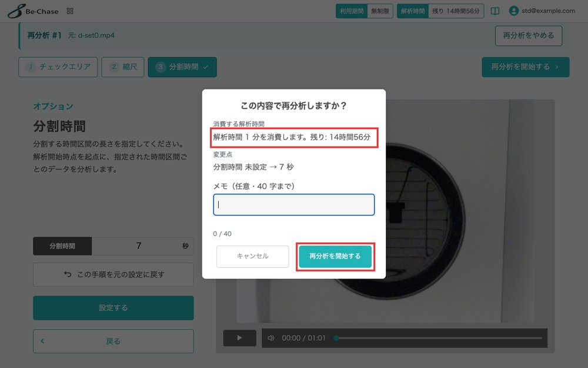Image resolution: width=588 pixels, height=368 pixels.
Task: Click the back chevron on 戻る
Action: point(42,341)
